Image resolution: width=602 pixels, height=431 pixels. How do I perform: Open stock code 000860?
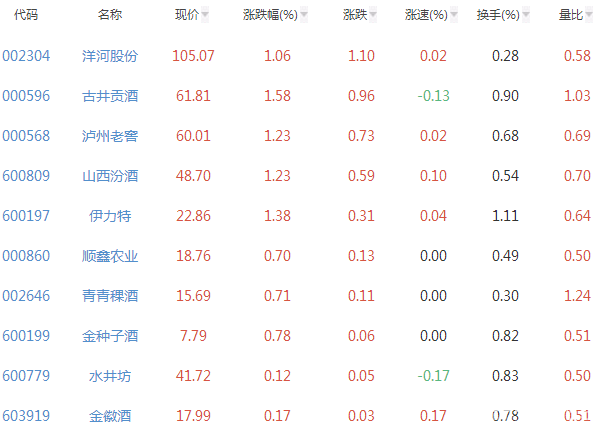[26, 256]
